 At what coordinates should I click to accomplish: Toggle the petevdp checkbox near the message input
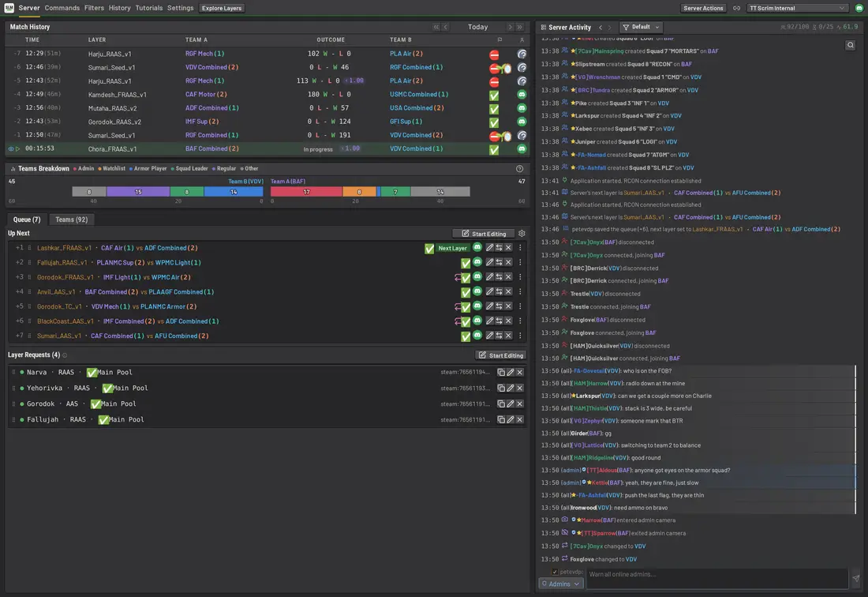pyautogui.click(x=555, y=572)
